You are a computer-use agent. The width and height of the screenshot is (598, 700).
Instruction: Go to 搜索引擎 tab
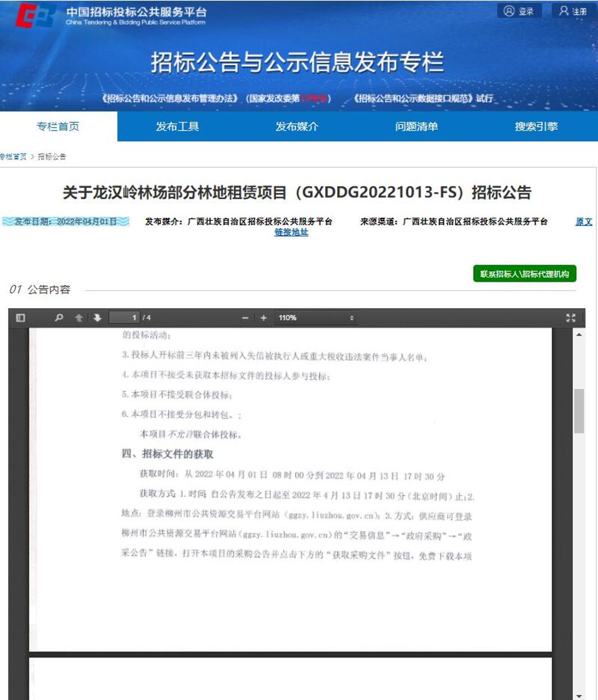pos(536,127)
